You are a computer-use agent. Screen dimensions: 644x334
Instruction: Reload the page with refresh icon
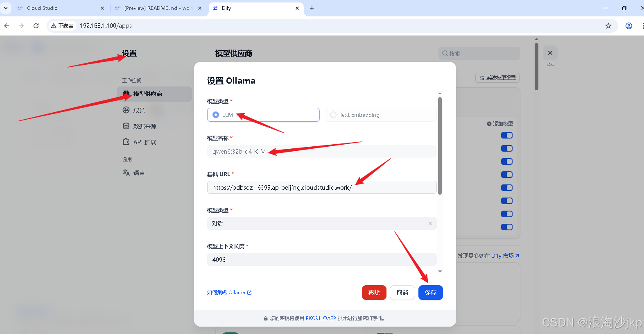pos(36,26)
